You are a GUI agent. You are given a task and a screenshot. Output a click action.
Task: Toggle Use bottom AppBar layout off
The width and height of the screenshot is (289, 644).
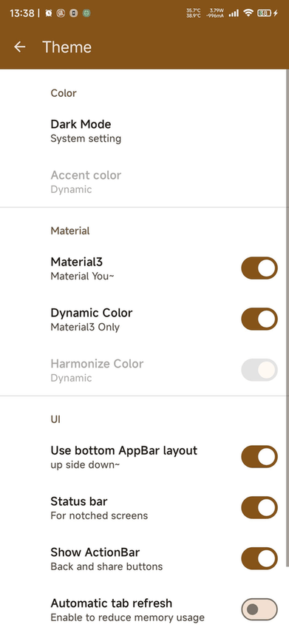[x=259, y=457]
